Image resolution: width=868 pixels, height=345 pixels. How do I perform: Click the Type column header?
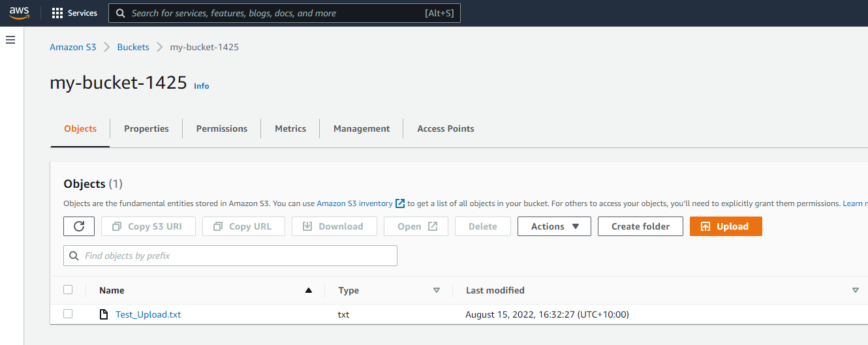click(x=349, y=290)
